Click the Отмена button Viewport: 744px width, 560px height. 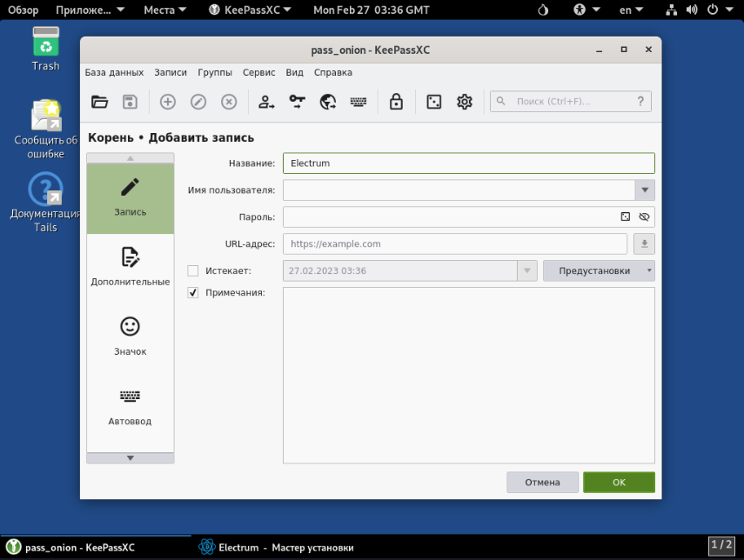tap(541, 482)
